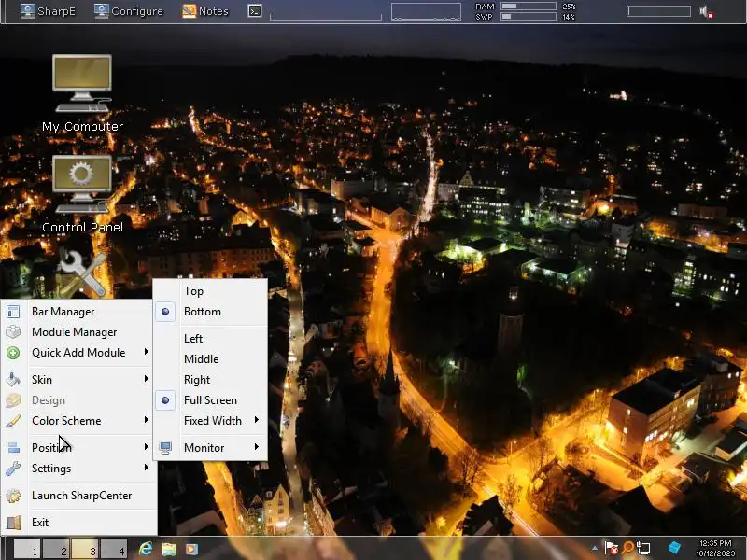
Task: Switch to virtual desktop 2
Action: click(x=56, y=549)
